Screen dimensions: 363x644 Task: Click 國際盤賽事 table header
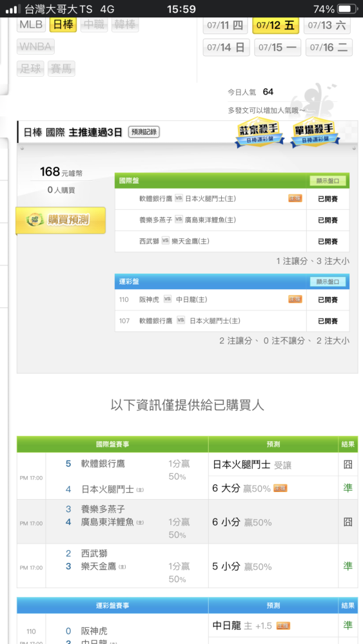[x=113, y=444]
